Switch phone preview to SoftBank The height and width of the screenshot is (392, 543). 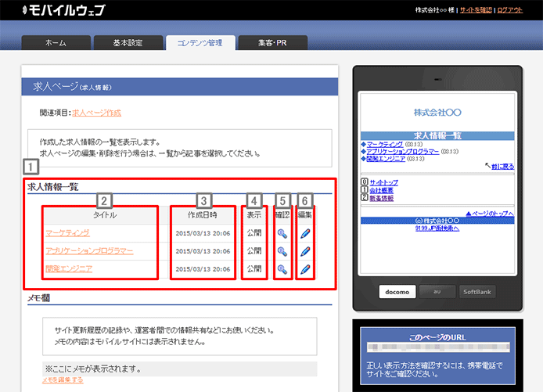(x=476, y=292)
